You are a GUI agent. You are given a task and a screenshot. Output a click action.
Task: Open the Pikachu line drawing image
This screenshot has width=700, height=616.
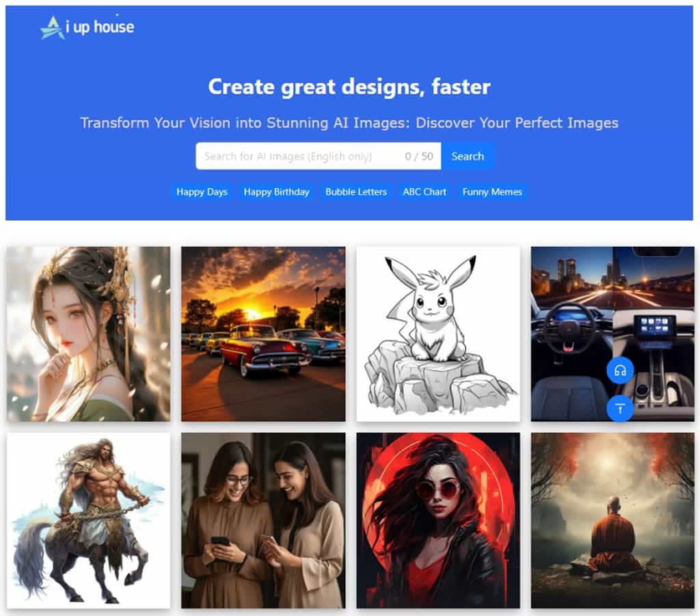coord(438,334)
